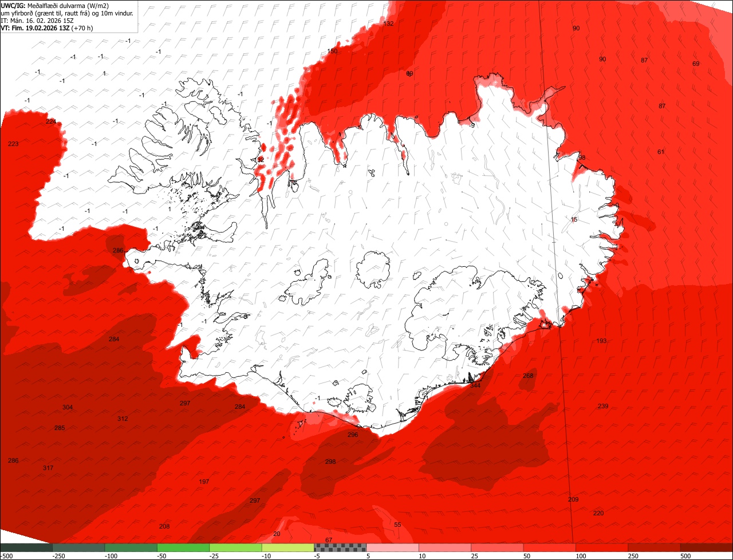Screen dimensions: 733x560
Task: Click the legend label 500
Action: [686, 556]
